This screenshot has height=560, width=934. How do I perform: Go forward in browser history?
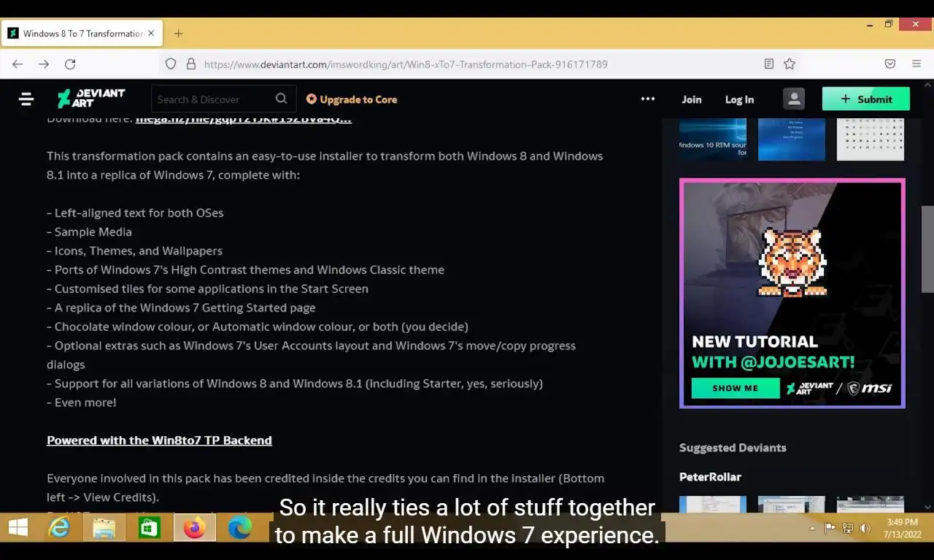tap(44, 64)
